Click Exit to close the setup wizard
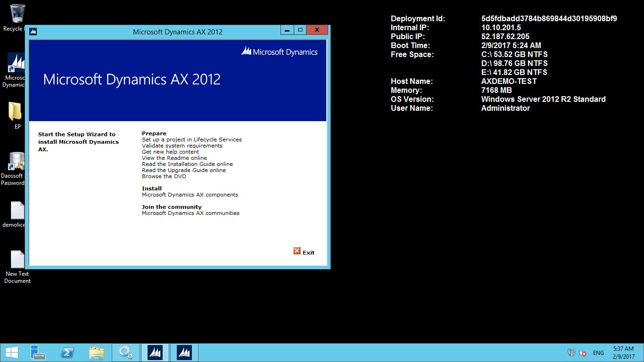This screenshot has height=362, width=644. [305, 251]
